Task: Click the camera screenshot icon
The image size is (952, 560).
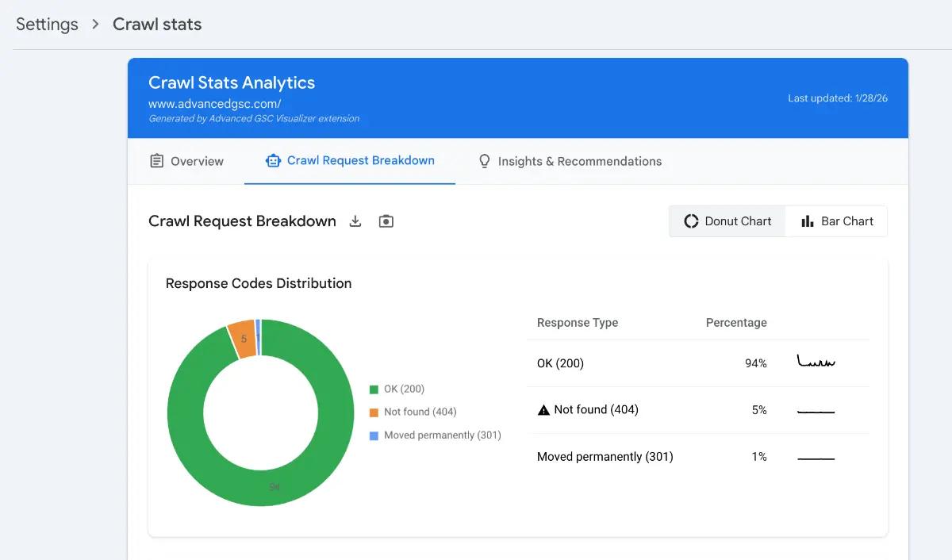Action: pos(386,221)
